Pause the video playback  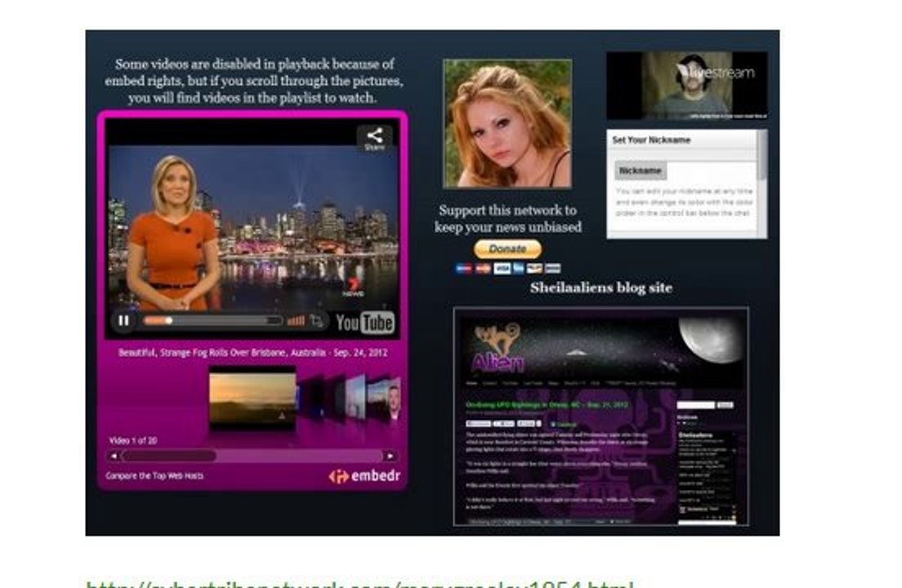pos(123,321)
